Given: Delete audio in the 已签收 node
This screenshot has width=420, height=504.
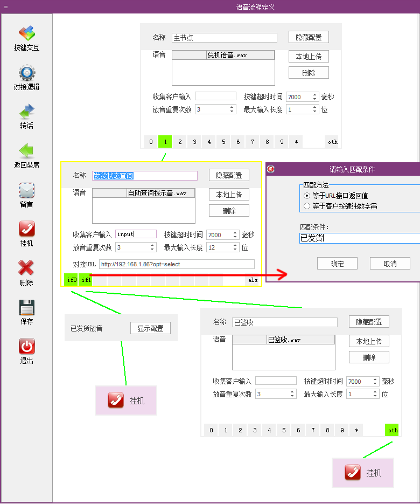Looking at the screenshot, I should click(x=369, y=357).
